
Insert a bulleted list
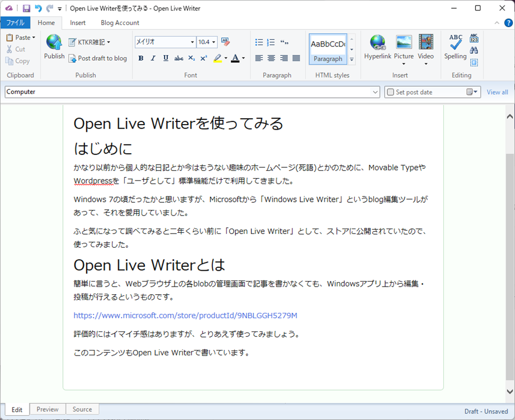pos(259,42)
